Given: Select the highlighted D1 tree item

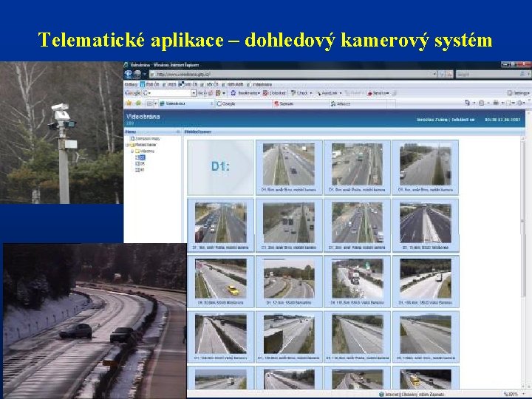Looking at the screenshot, I should pyautogui.click(x=140, y=157).
